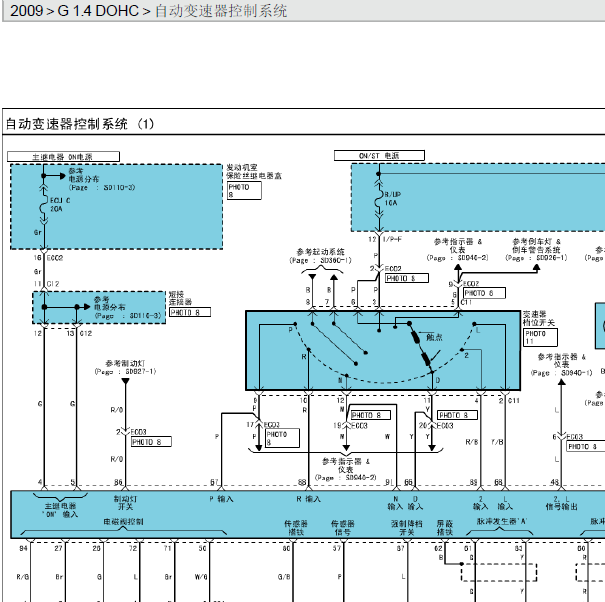Click the '2, L 信号输出' terminal label
The height and width of the screenshot is (602, 605).
pyautogui.click(x=561, y=502)
